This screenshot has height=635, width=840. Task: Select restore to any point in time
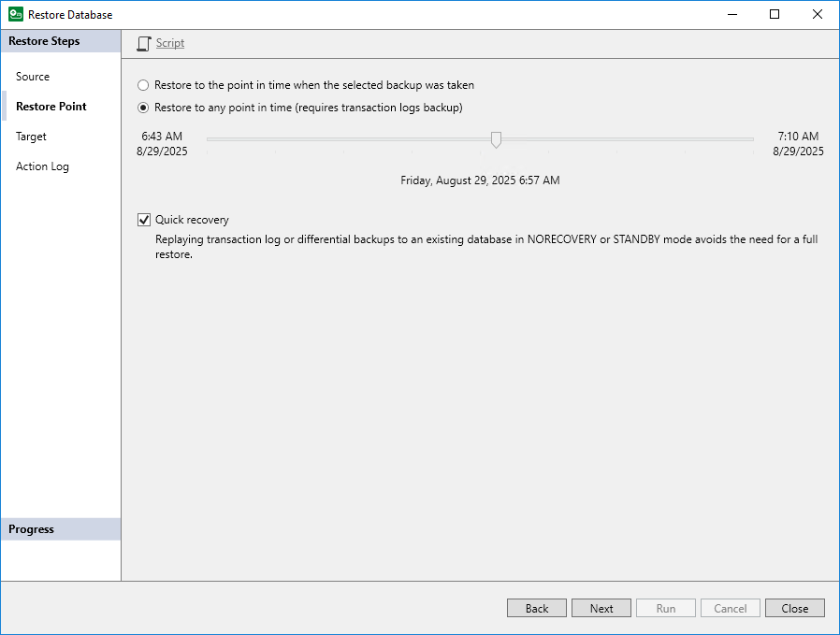143,108
